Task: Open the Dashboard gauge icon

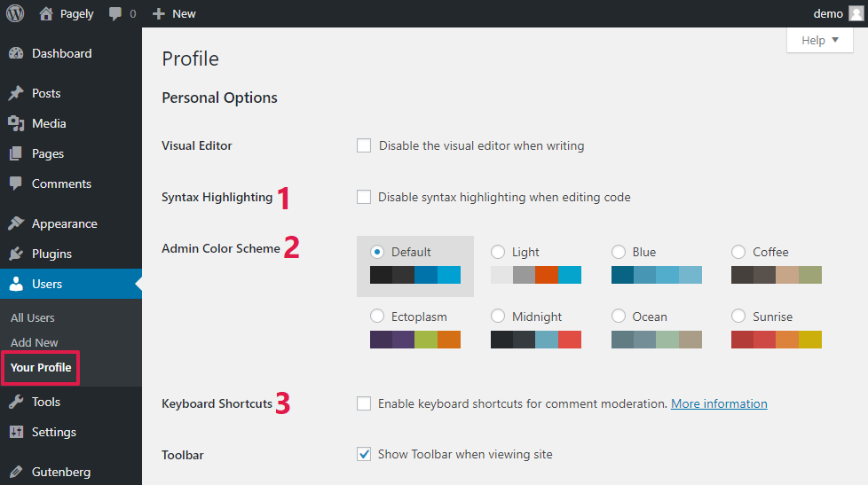Action: [x=16, y=53]
